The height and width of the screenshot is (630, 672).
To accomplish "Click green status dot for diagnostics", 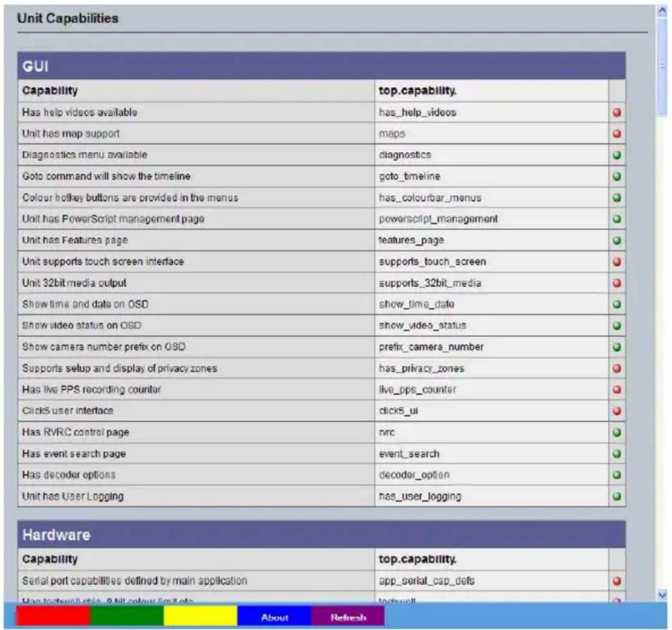I will pos(617,155).
